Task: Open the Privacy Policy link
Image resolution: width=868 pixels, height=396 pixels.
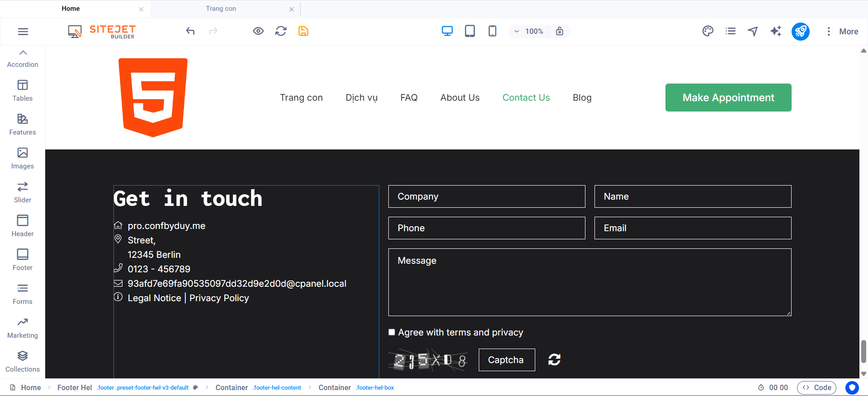Action: [x=219, y=298]
